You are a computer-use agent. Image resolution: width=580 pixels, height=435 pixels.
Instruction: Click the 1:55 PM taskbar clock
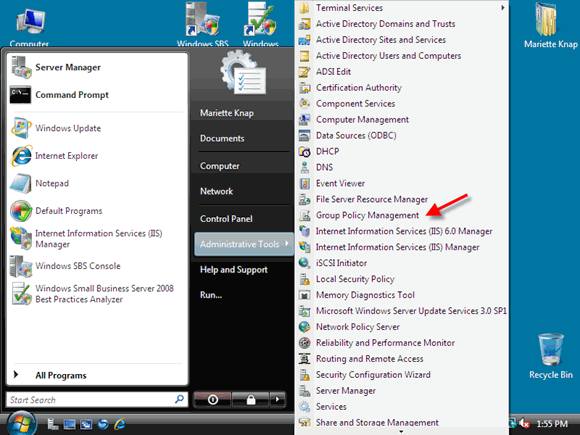[552, 424]
